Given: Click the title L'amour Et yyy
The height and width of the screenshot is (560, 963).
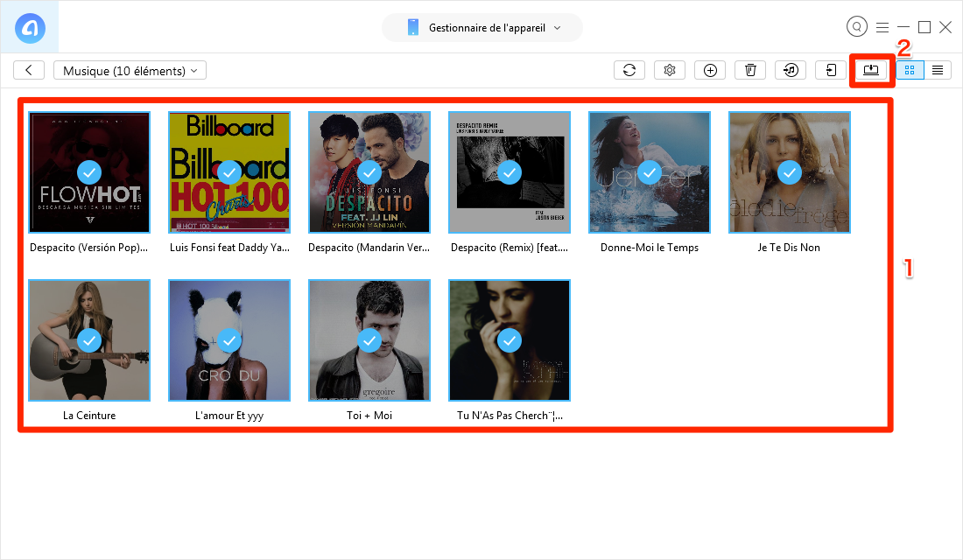Looking at the screenshot, I should [229, 416].
